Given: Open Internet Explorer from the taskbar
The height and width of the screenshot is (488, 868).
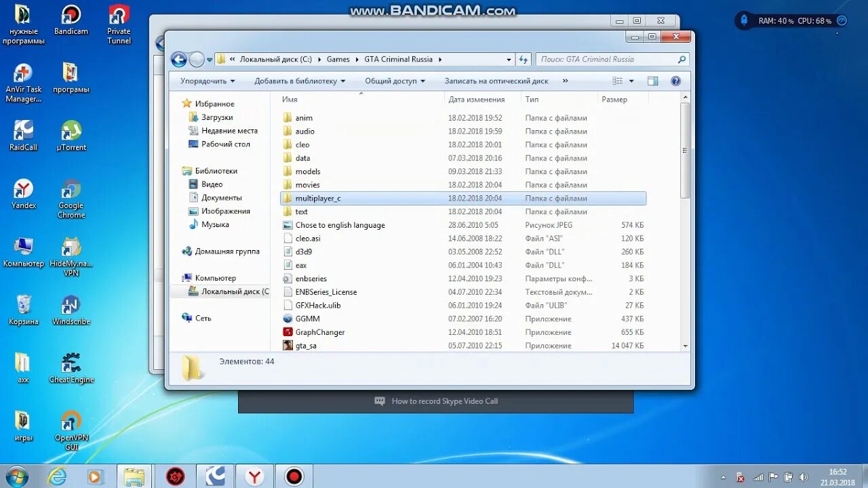Looking at the screenshot, I should point(58,476).
